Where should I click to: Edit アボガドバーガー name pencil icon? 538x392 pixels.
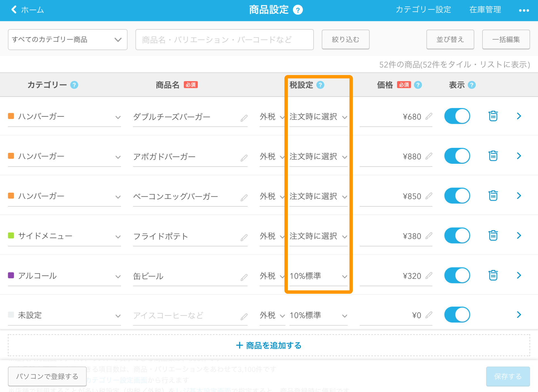point(244,158)
